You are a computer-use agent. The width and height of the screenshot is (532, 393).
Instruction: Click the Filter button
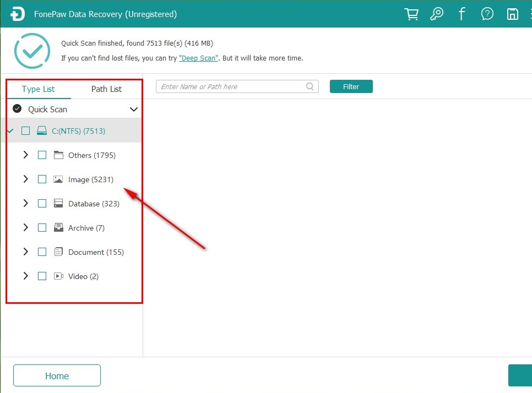[351, 86]
